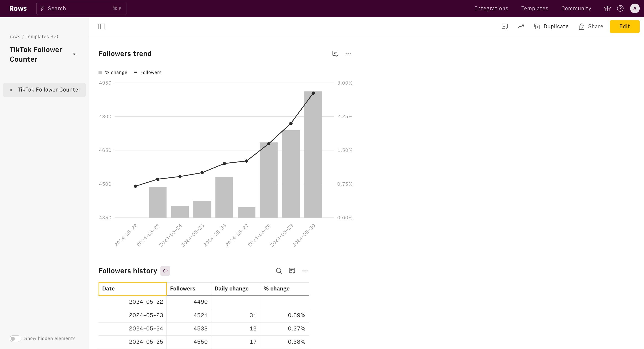The width and height of the screenshot is (644, 349).
Task: Open the user avatar A menu
Action: tap(635, 9)
